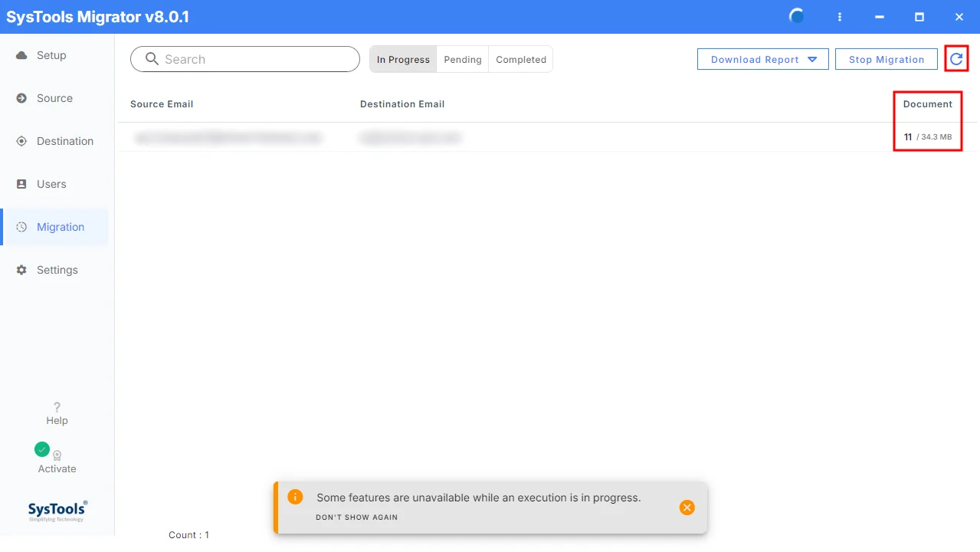
Task: Switch to the Pending tab
Action: [463, 59]
